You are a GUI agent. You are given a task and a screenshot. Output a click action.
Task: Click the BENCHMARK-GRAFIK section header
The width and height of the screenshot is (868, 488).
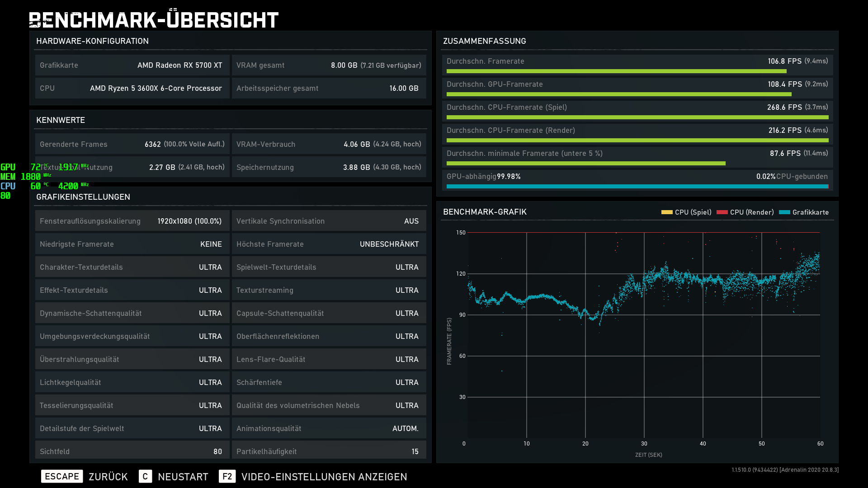[485, 212]
